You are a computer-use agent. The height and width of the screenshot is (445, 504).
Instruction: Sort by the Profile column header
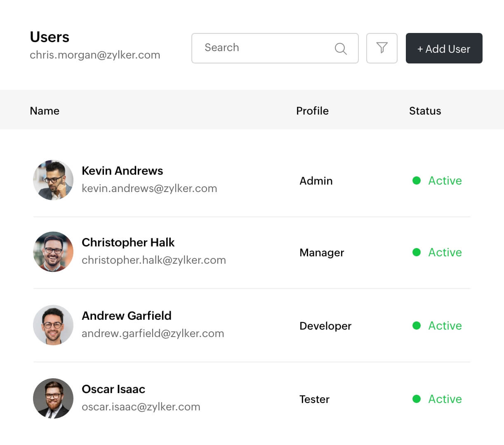pos(312,111)
